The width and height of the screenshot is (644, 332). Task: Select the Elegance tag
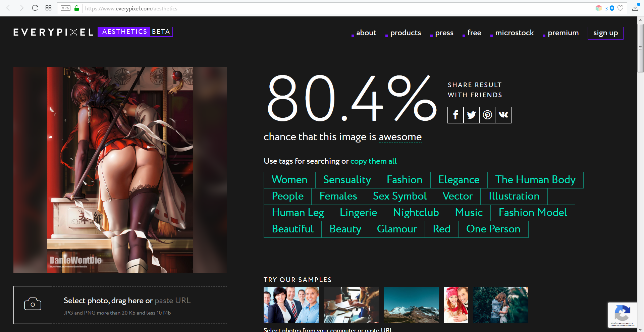coord(459,180)
